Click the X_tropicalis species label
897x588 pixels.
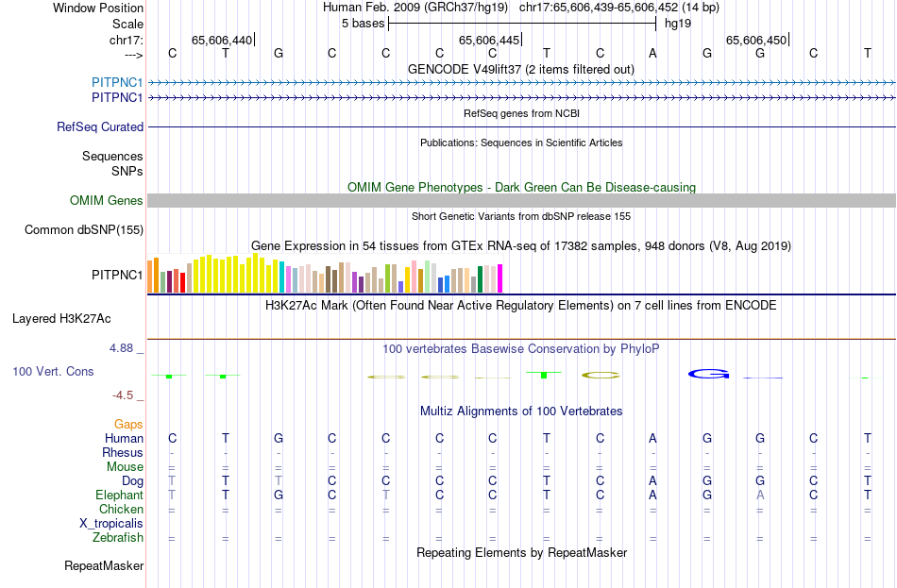coord(111,524)
